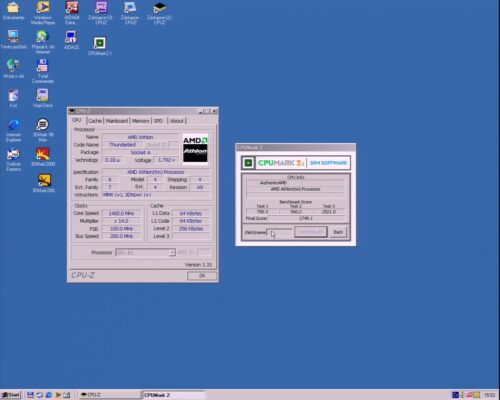500x400 pixels.
Task: Open the Zástupce (3) CPUZ shortcut
Action: click(101, 13)
